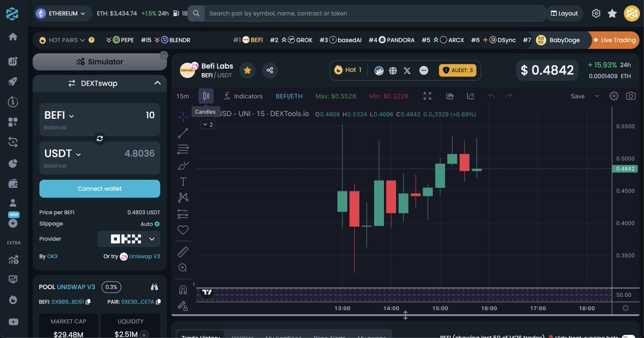Open the rocket launch sidebar icon

[13, 82]
